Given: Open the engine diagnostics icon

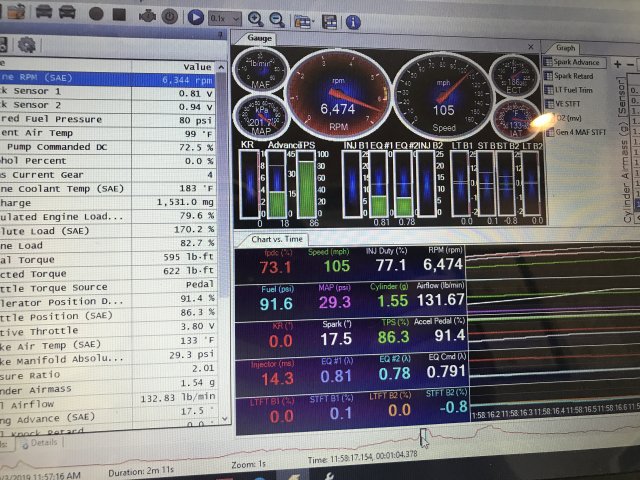Looking at the screenshot, I should [147, 16].
